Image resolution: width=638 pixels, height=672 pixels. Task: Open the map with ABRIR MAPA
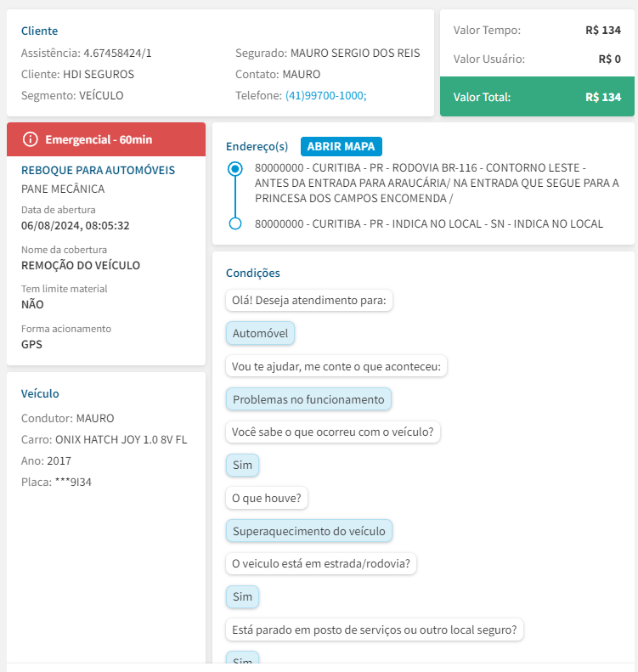(342, 146)
